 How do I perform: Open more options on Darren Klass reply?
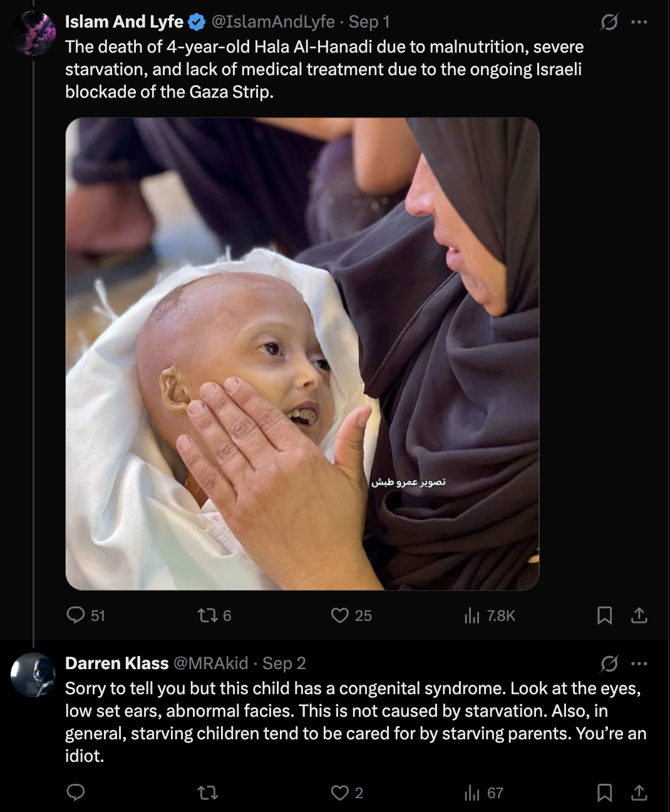(639, 663)
